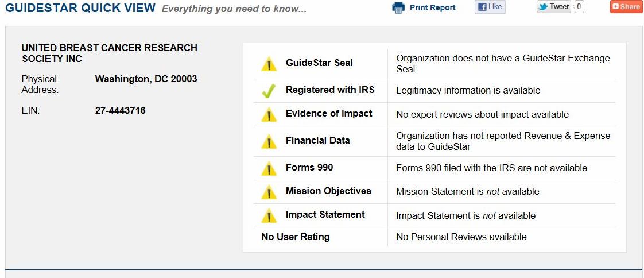
Task: Click the printer icon beside Print Report
Action: coord(398,7)
